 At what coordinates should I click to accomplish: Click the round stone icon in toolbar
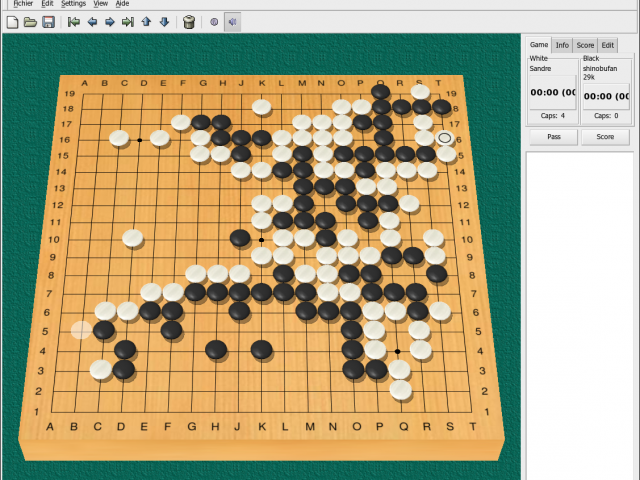click(x=214, y=21)
